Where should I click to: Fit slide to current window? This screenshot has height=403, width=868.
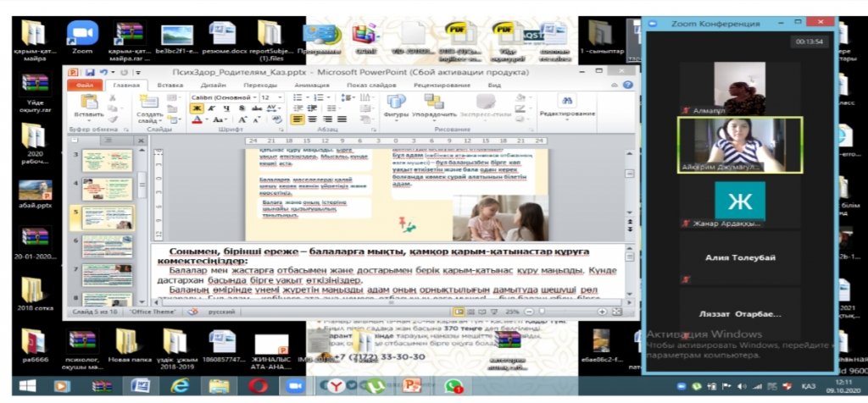(616, 312)
